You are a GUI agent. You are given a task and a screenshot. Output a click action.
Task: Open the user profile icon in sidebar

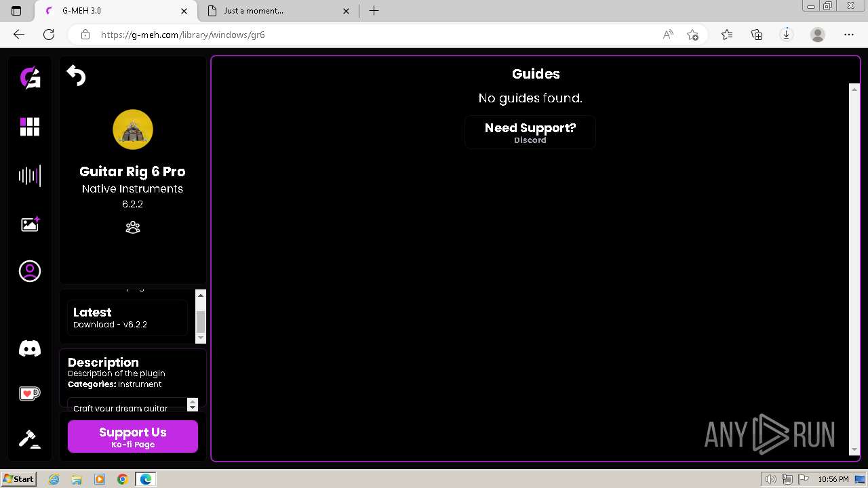click(x=30, y=271)
